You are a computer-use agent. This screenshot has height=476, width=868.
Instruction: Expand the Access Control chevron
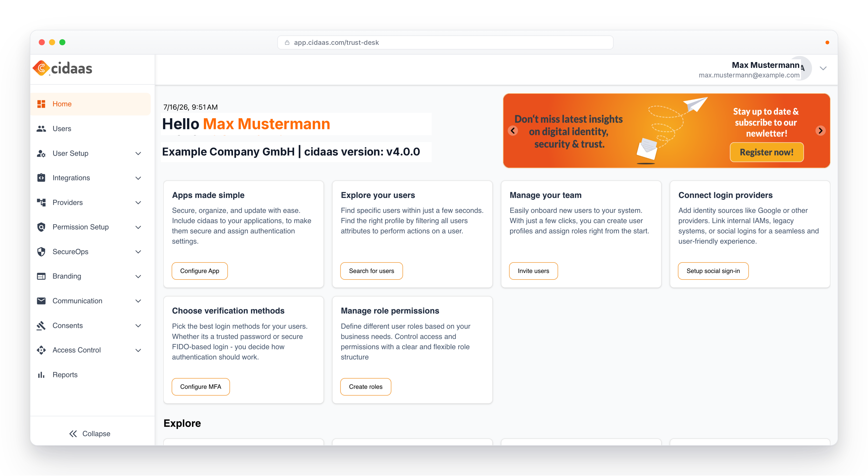[x=138, y=350]
